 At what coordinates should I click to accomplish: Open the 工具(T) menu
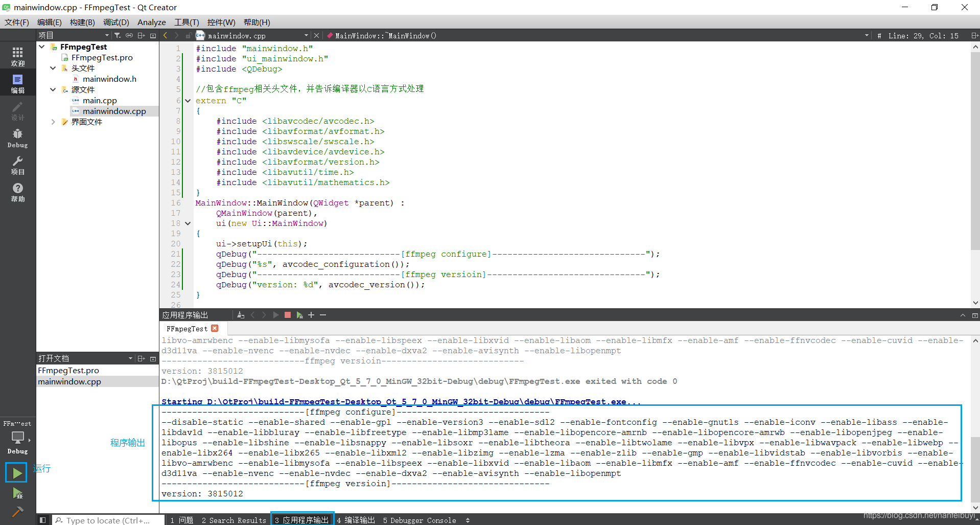pyautogui.click(x=186, y=22)
